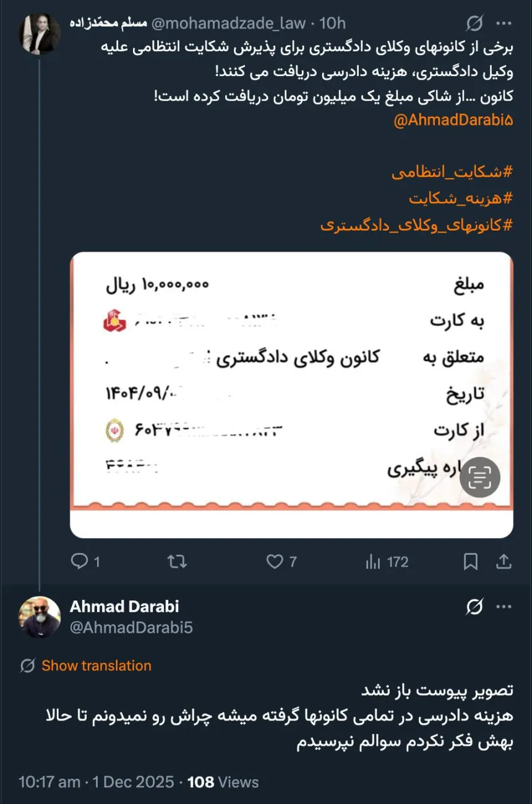Open Ahmad Darabi's profile picture

pyautogui.click(x=39, y=617)
